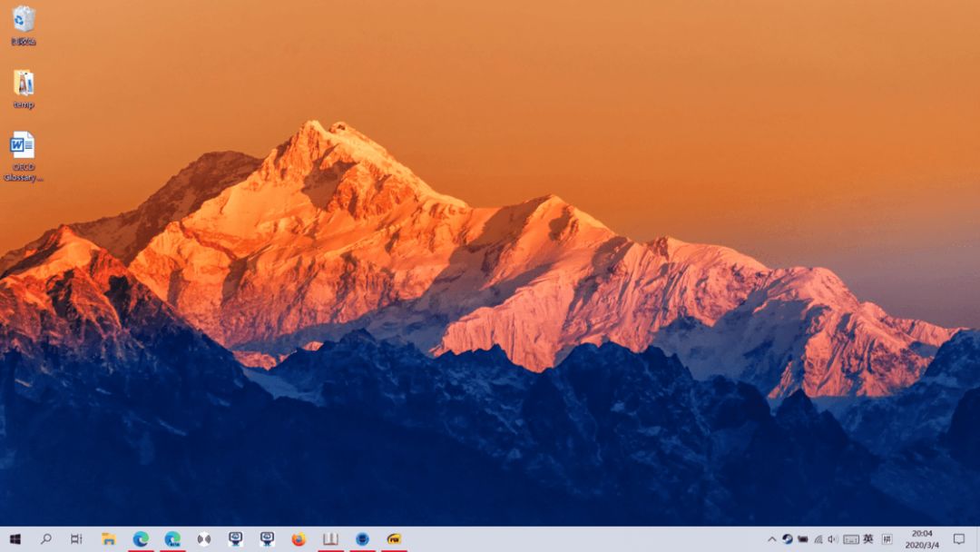Viewport: 980px width, 552px height.
Task: Open volume control speaker icon
Action: (832, 539)
